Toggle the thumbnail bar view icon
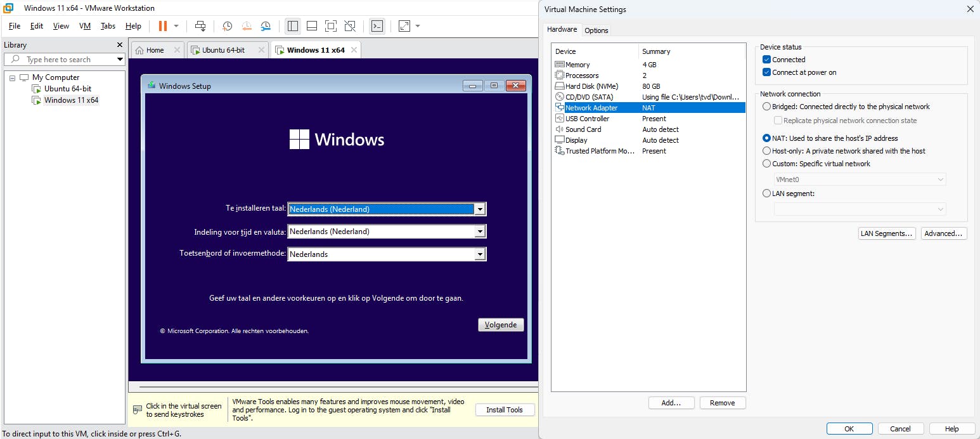The height and width of the screenshot is (439, 980). (x=312, y=26)
